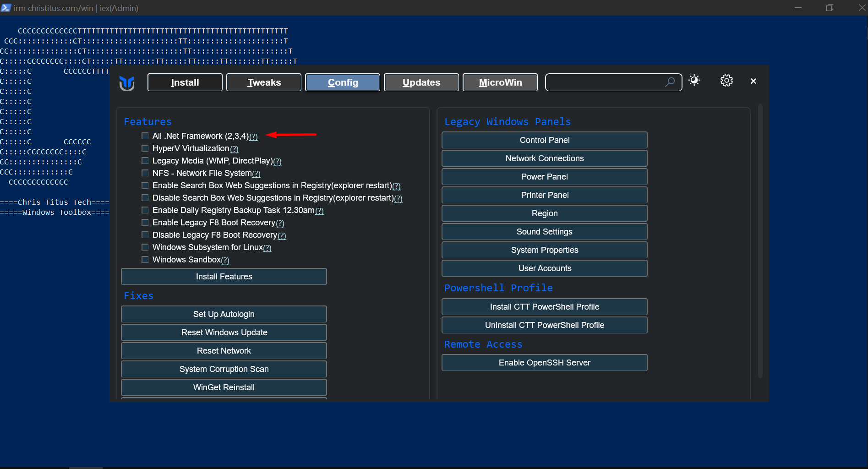Screen dimensions: 868x469
Task: Open help (?) for Enable Legacy F8 Boot Recovery
Action: pos(280,223)
